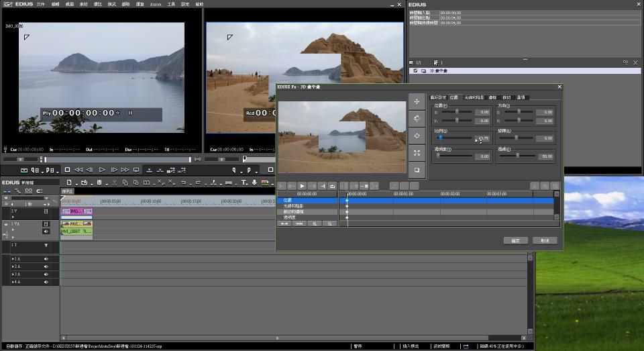Open the Atomos menu in the menu bar
The width and height of the screenshot is (644, 351).
pyautogui.click(x=156, y=4)
